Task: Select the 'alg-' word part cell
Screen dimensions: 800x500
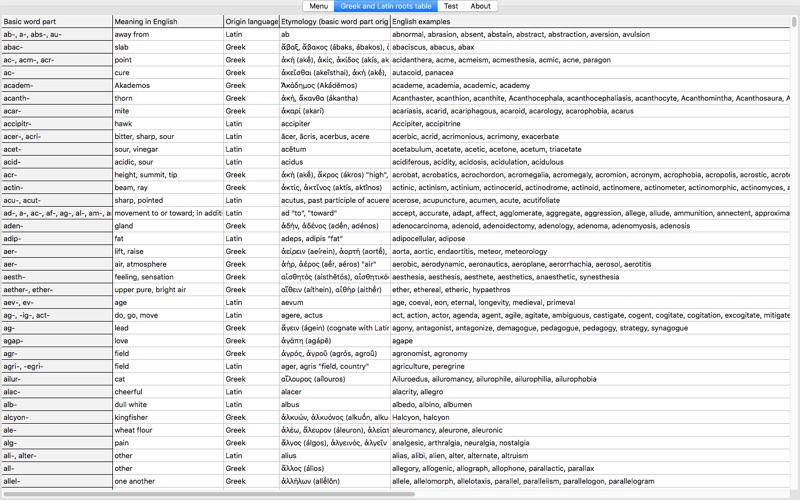Action: pos(56,442)
